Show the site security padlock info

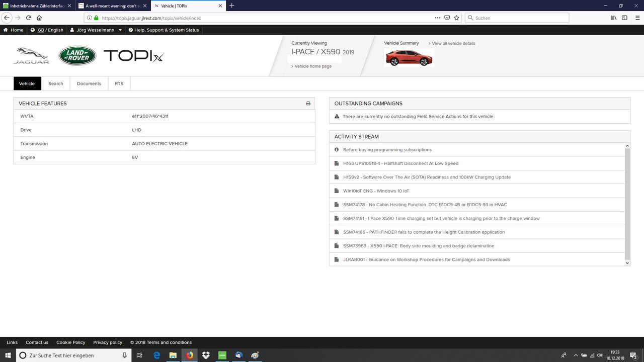pos(96,18)
